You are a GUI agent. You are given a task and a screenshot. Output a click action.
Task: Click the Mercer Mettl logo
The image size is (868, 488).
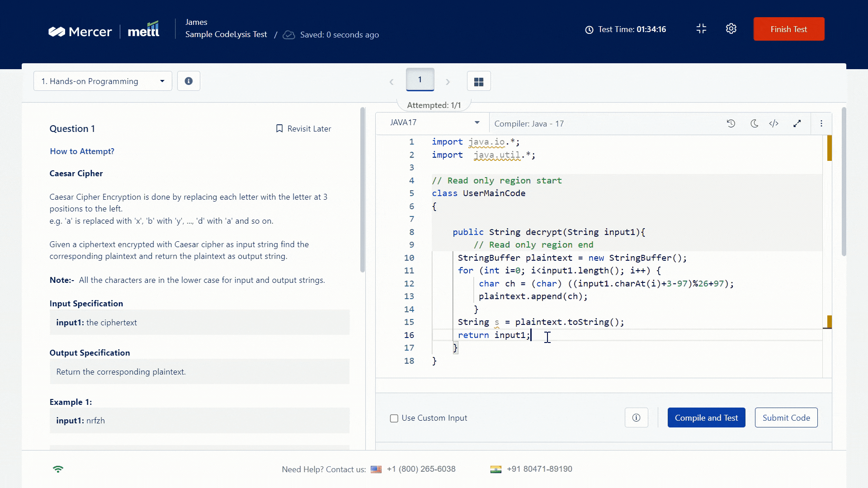coord(104,30)
